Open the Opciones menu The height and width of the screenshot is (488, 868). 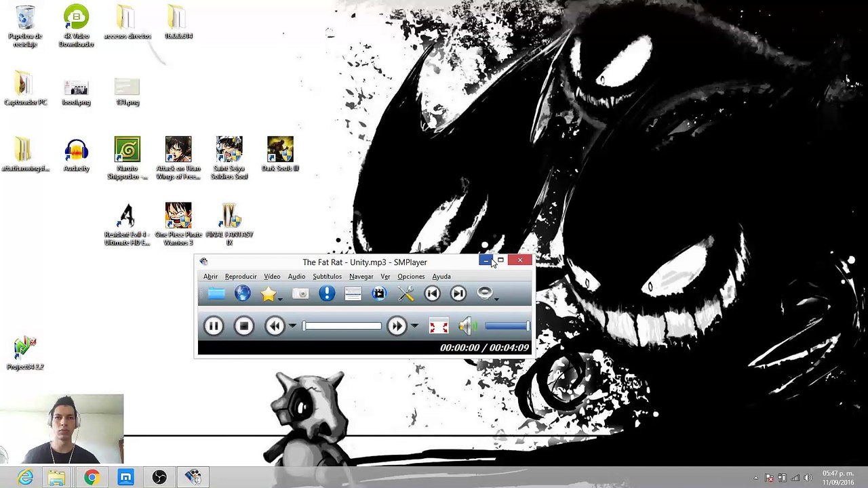411,277
